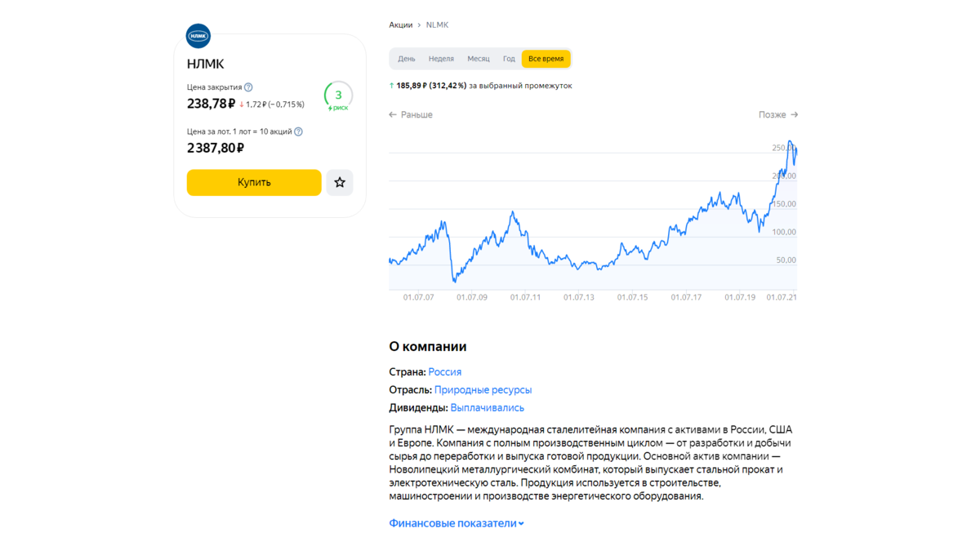Open the Выплачивались dividends link

coord(488,408)
